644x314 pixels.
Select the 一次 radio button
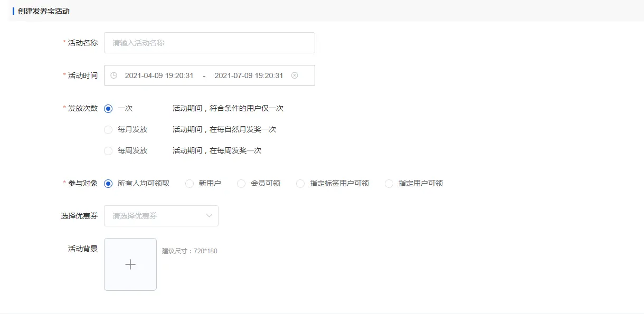tap(108, 109)
